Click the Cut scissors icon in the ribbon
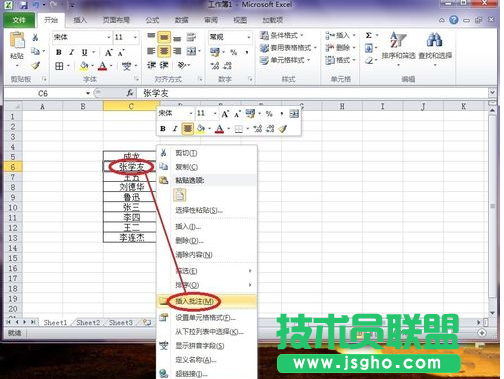The width and height of the screenshot is (504, 379). (35, 37)
